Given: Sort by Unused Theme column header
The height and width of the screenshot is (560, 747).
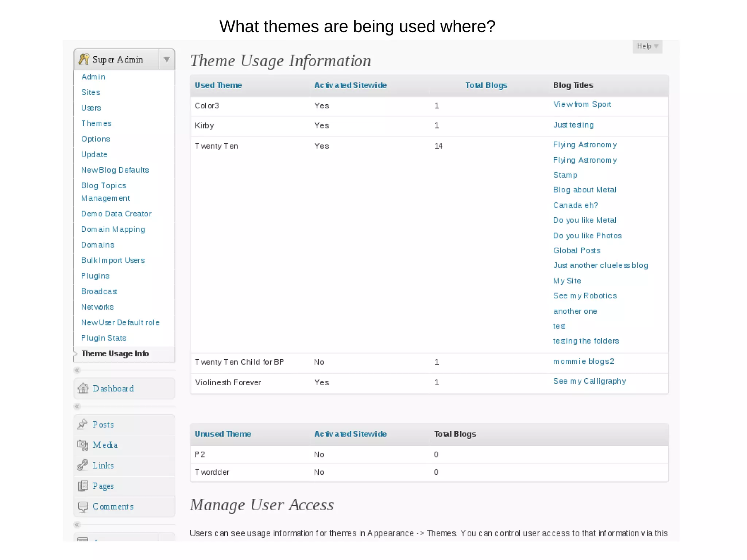Looking at the screenshot, I should pyautogui.click(x=223, y=434).
